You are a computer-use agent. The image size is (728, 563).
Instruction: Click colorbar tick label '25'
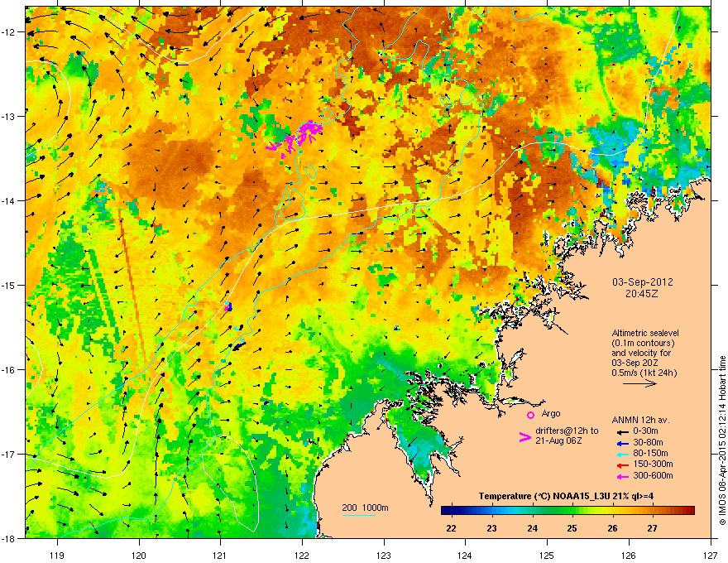pyautogui.click(x=572, y=528)
